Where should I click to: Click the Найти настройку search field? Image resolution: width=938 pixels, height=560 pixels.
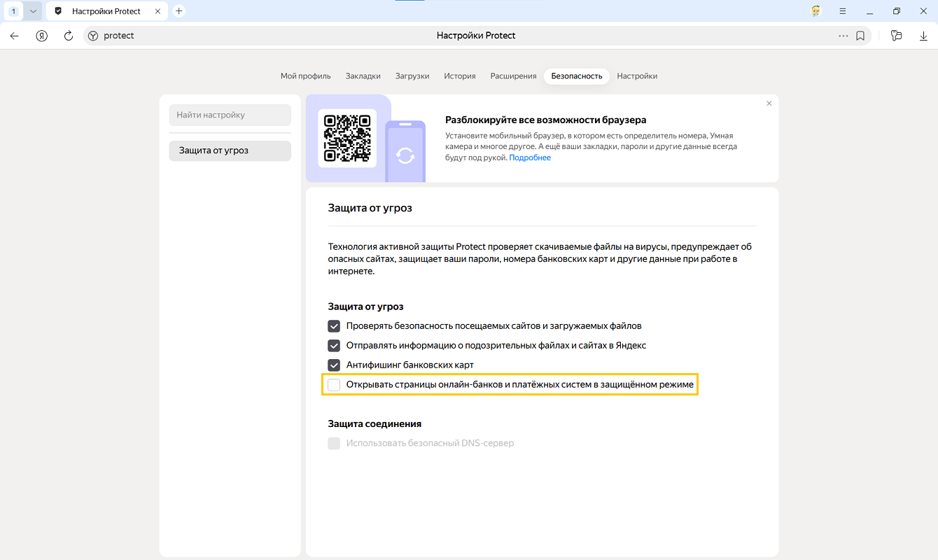pyautogui.click(x=230, y=115)
